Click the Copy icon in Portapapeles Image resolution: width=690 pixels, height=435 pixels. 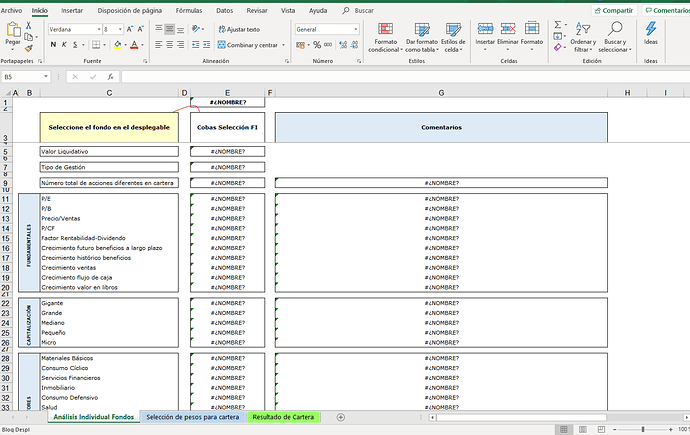(29, 37)
